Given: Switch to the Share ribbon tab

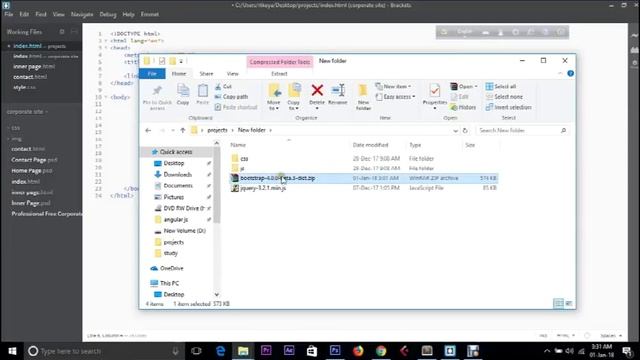Looking at the screenshot, I should pos(206,74).
